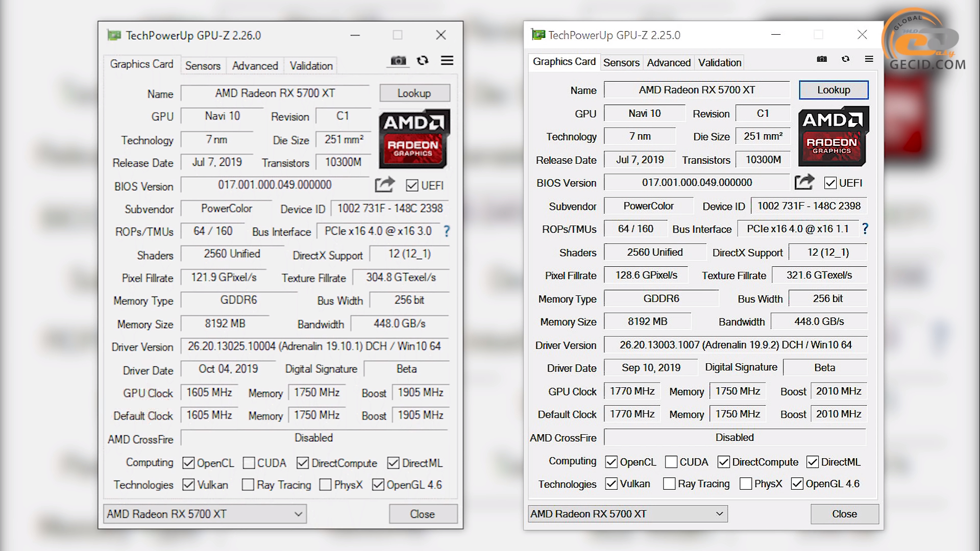
Task: Click the GPU-Z 2.25.0 title bar app icon
Action: pyautogui.click(x=538, y=34)
